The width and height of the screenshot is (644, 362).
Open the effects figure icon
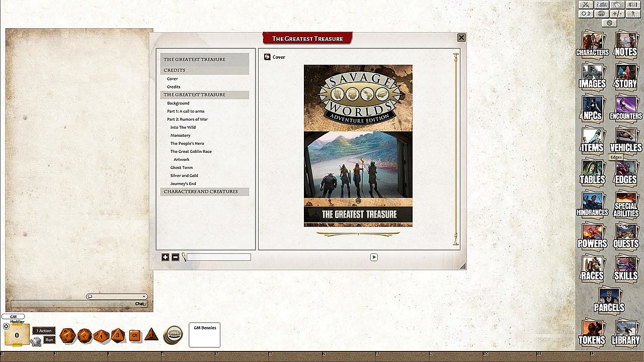[633, 14]
